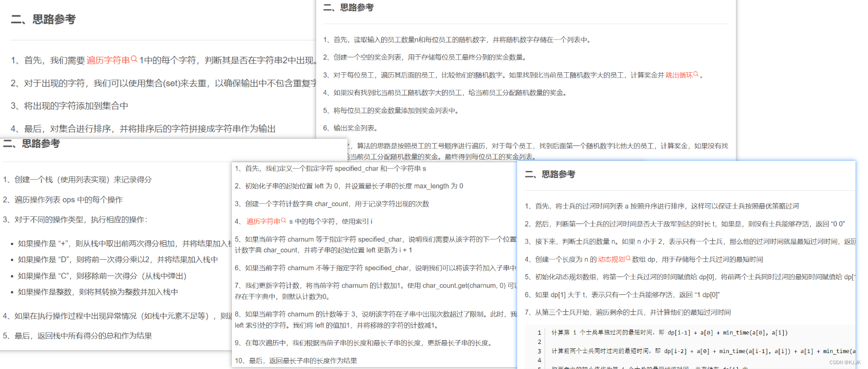Screen dimensions: 868x369
Task: Click line '5、最后，返回栈中所有得分的总和作为结果'
Action: coord(77,336)
